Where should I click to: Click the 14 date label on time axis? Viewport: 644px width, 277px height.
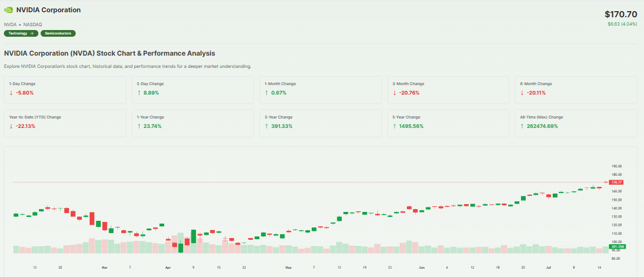click(x=599, y=267)
